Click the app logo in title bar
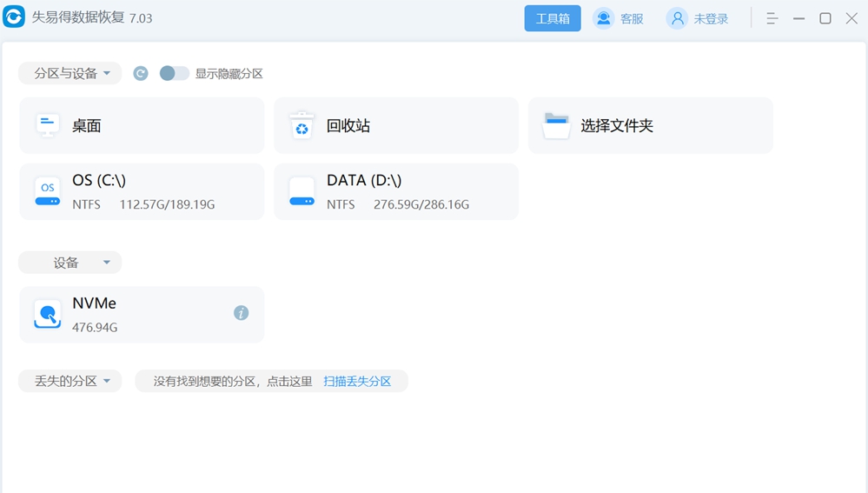This screenshot has height=493, width=868. pos(14,17)
